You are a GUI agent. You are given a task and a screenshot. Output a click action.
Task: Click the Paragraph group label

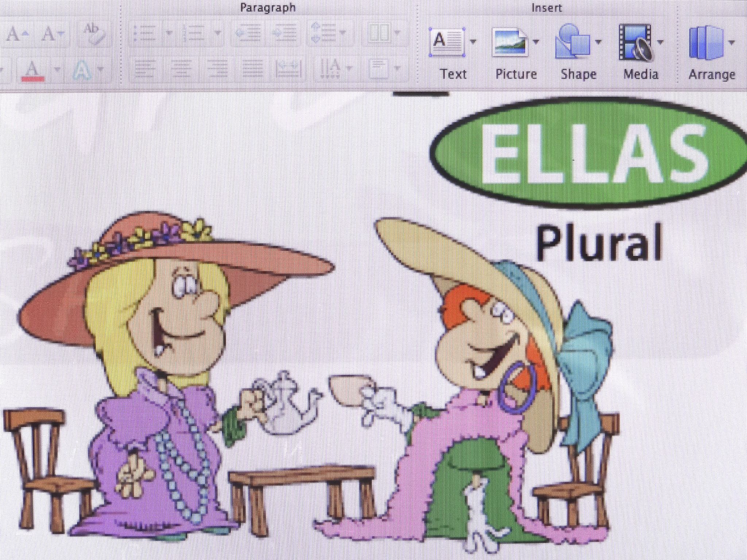point(268,8)
